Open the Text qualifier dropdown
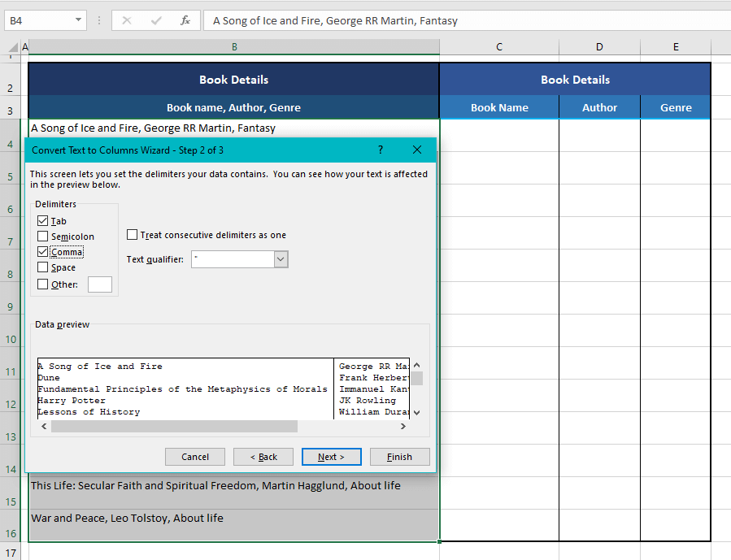Image resolution: width=731 pixels, height=560 pixels. [x=279, y=259]
